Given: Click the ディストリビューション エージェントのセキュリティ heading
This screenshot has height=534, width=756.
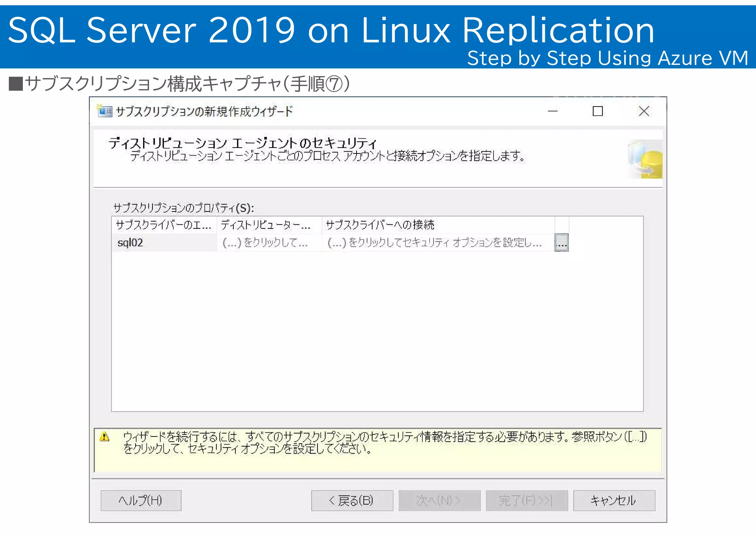Looking at the screenshot, I should [x=243, y=143].
